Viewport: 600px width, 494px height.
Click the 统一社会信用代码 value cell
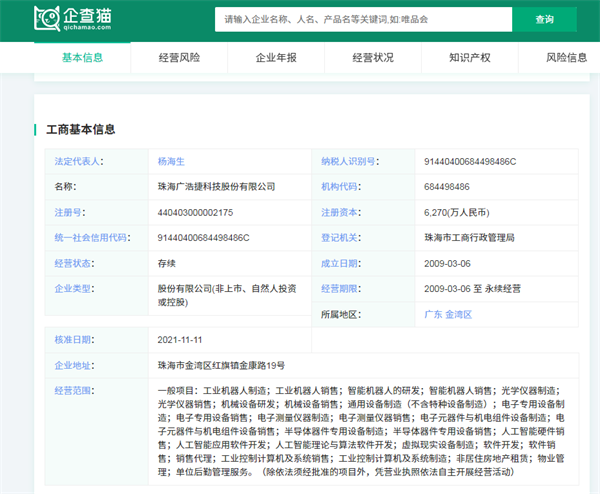click(x=203, y=238)
